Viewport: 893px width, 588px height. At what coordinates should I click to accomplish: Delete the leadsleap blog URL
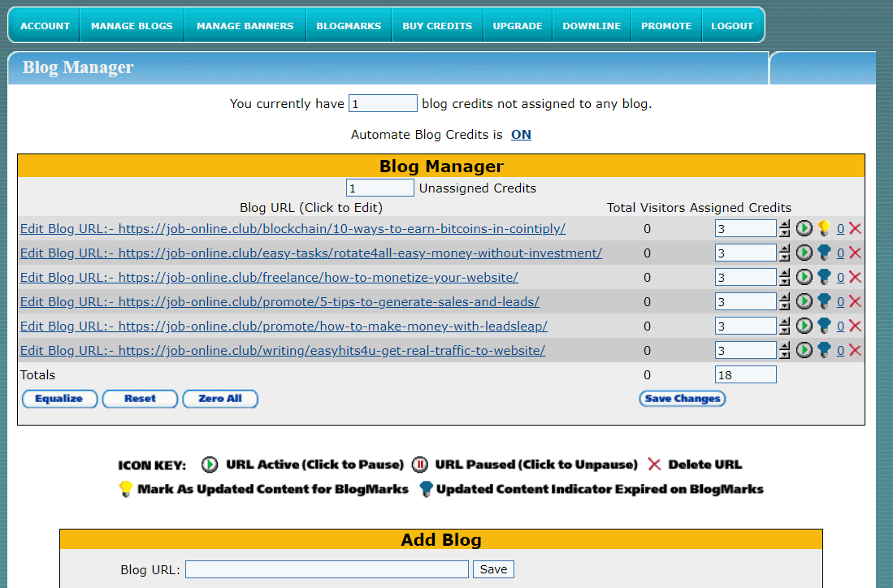[x=855, y=326]
